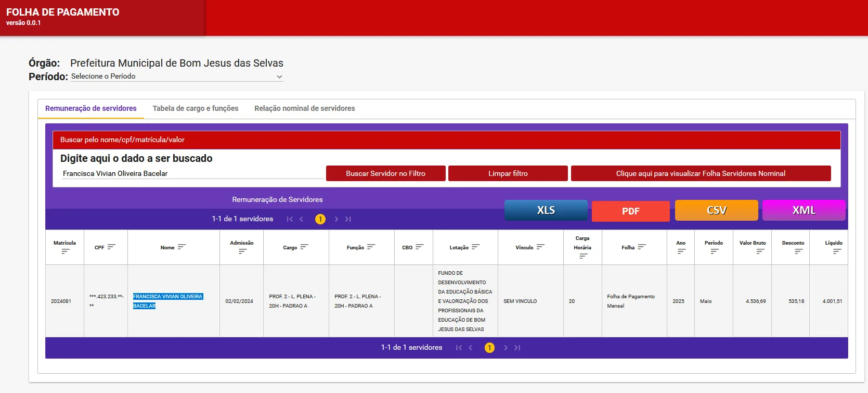The width and height of the screenshot is (868, 393).
Task: Sort by the Nome column icon
Action: tap(181, 247)
